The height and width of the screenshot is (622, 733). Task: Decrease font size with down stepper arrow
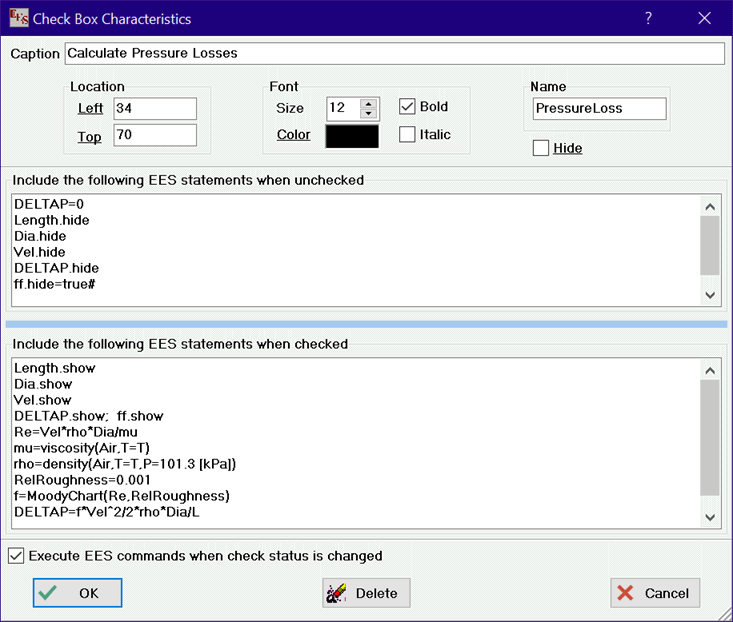pos(369,113)
